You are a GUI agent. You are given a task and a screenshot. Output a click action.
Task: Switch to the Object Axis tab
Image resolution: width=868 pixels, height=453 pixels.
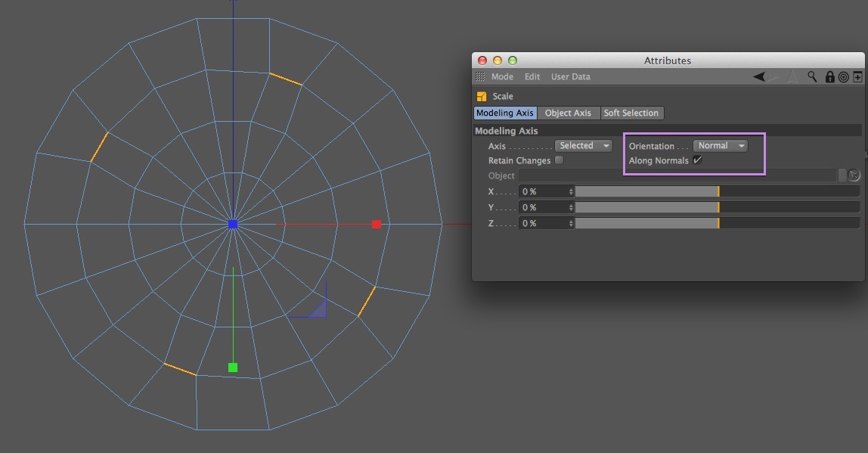pyautogui.click(x=568, y=113)
